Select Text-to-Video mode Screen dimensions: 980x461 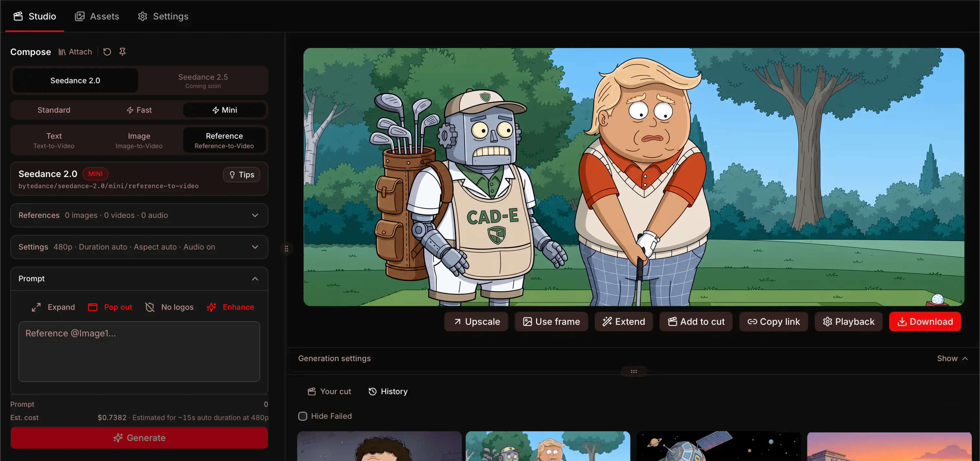pyautogui.click(x=54, y=140)
